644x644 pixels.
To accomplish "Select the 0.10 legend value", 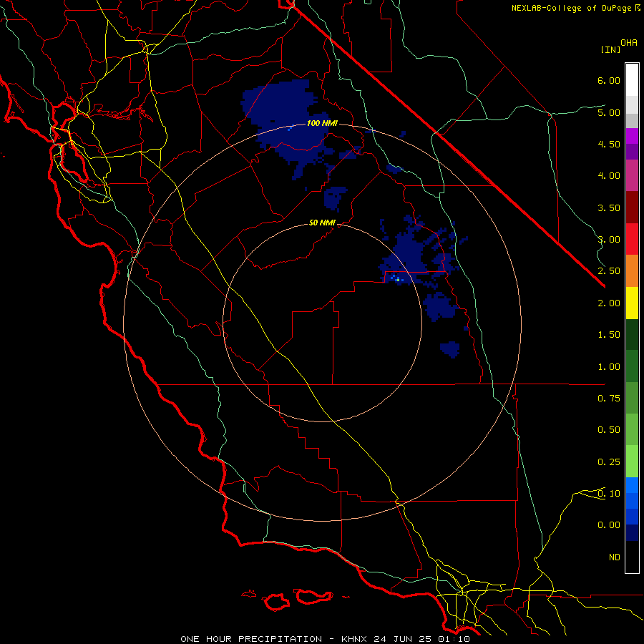I will tap(609, 494).
